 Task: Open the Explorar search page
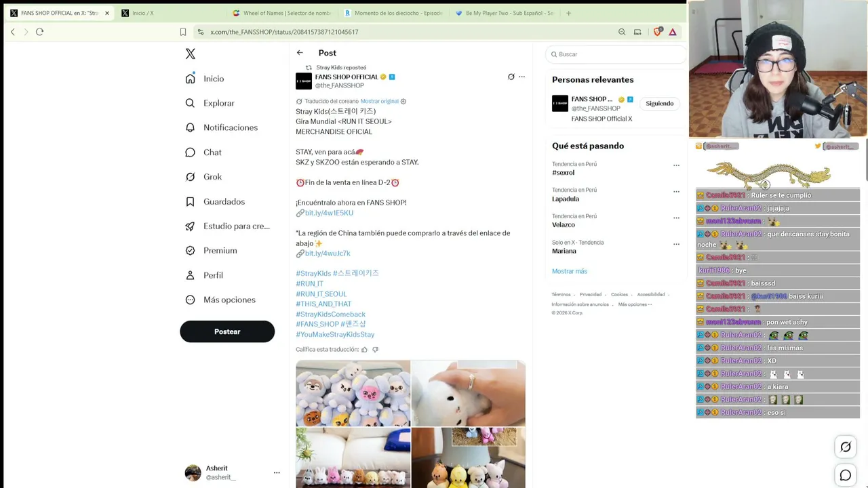[210, 103]
